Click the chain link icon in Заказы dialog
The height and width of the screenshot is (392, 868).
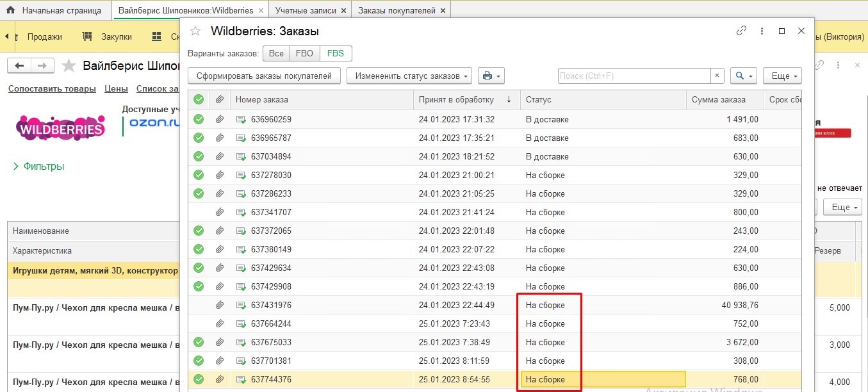pyautogui.click(x=741, y=31)
